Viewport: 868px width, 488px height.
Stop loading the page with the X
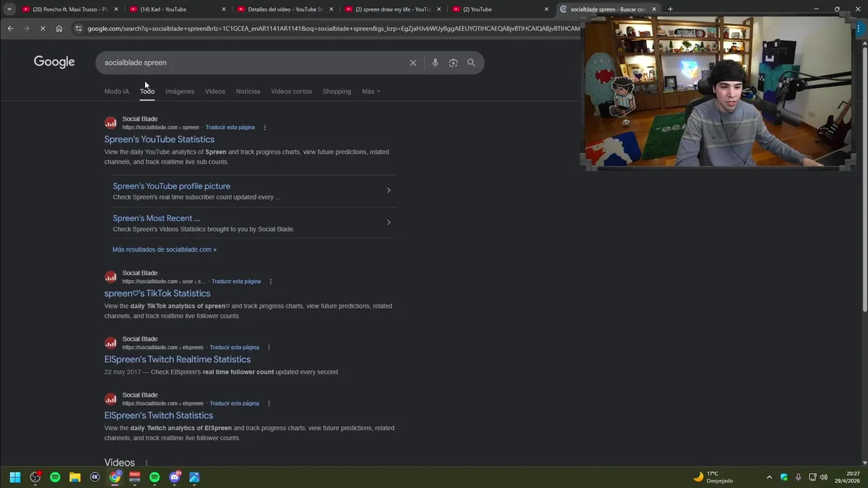[43, 28]
